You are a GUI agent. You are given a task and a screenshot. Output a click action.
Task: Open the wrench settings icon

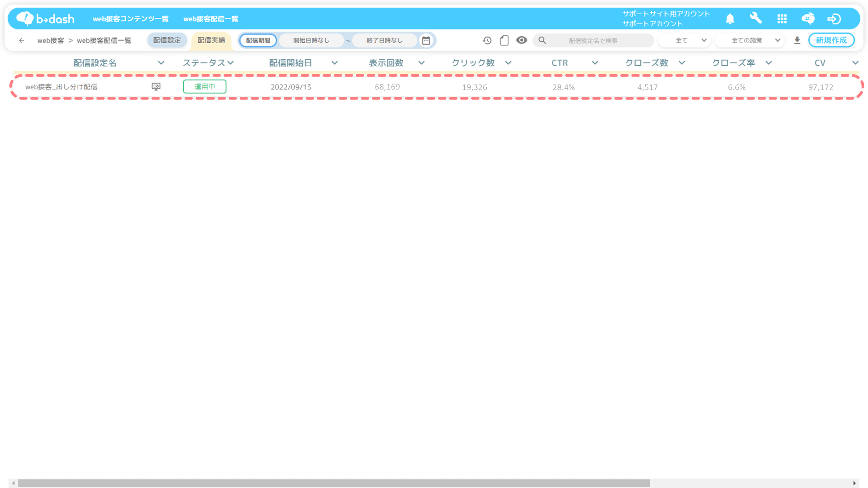click(x=755, y=18)
